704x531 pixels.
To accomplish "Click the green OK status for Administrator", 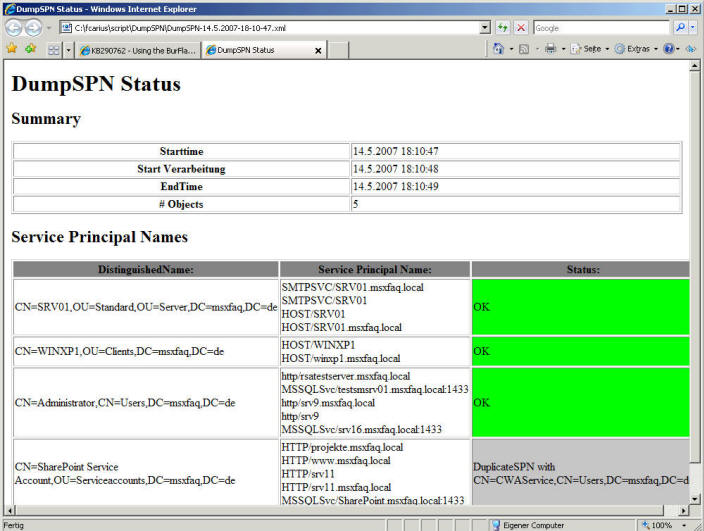I will pyautogui.click(x=581, y=403).
